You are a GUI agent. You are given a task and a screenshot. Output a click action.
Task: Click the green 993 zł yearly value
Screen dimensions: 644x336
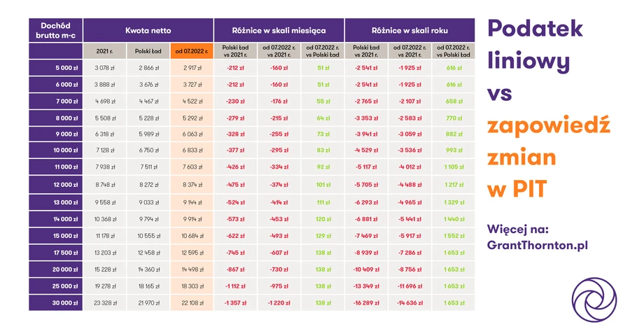coord(454,150)
